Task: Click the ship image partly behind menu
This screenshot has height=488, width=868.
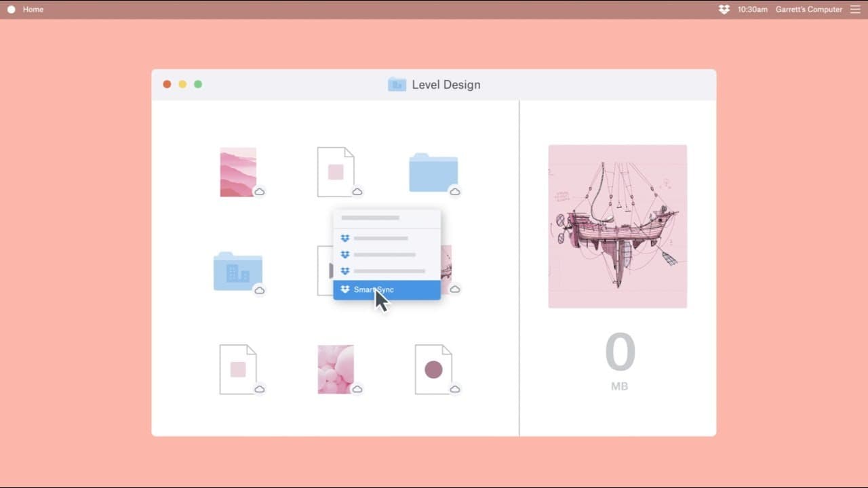Action: [x=446, y=270]
